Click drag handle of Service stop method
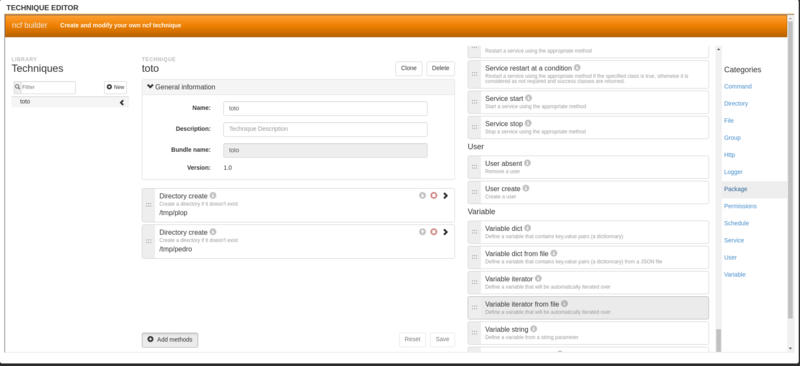The height and width of the screenshot is (366, 800). (x=474, y=127)
